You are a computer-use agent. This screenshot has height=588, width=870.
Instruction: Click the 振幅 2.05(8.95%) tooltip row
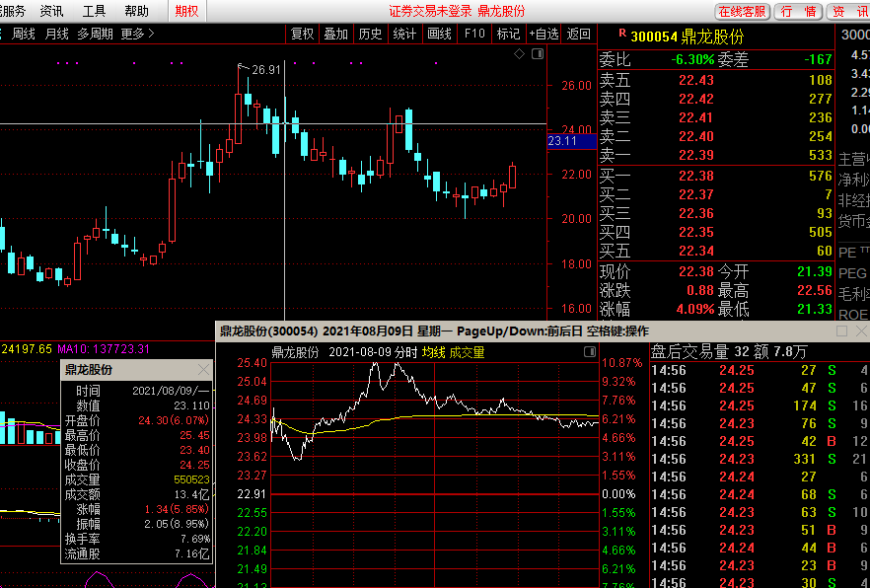click(137, 524)
